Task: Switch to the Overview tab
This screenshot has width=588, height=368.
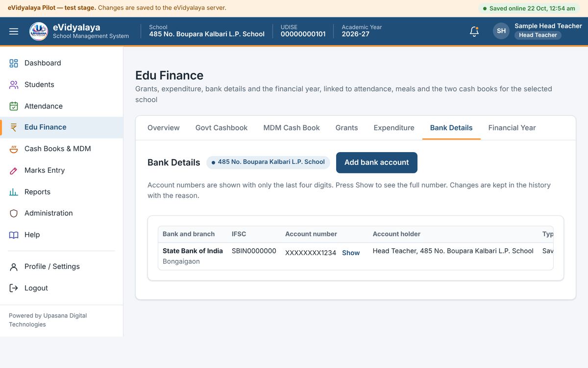Action: [x=164, y=128]
